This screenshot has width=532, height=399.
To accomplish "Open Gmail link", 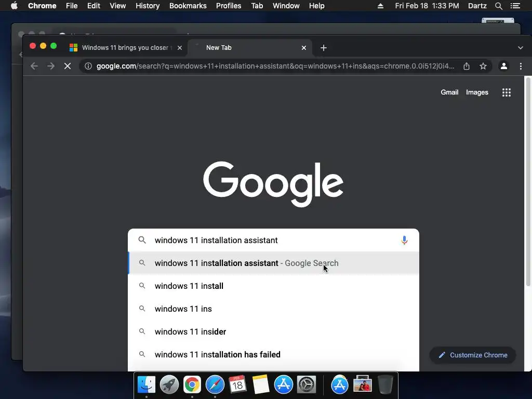I will coord(449,92).
